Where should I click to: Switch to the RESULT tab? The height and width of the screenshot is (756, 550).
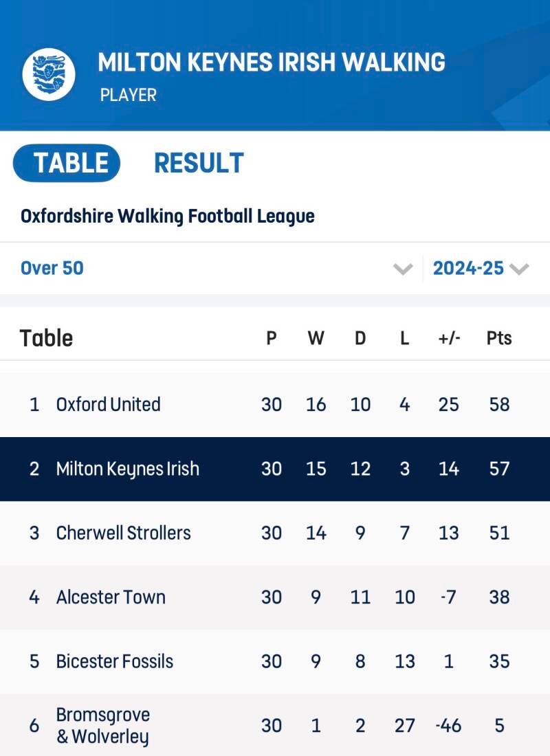point(199,164)
